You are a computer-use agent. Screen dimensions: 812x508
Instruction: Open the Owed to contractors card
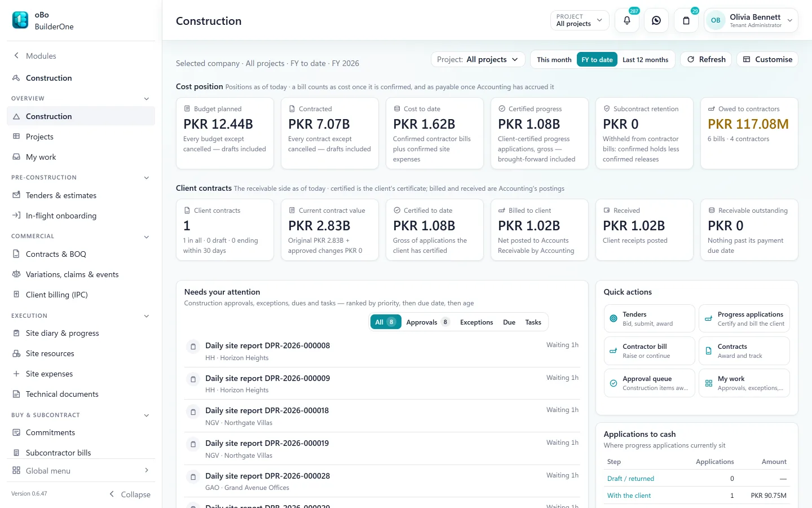[749, 133]
